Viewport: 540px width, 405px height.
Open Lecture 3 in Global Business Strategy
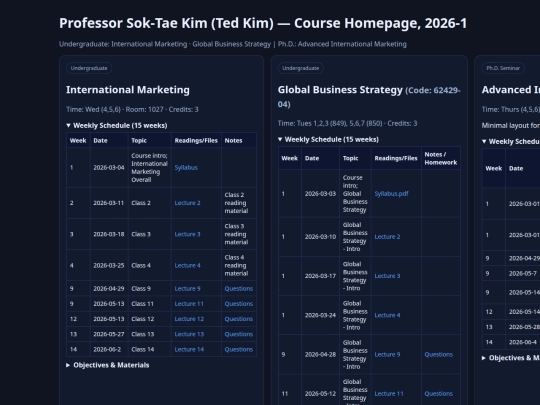pyautogui.click(x=387, y=276)
